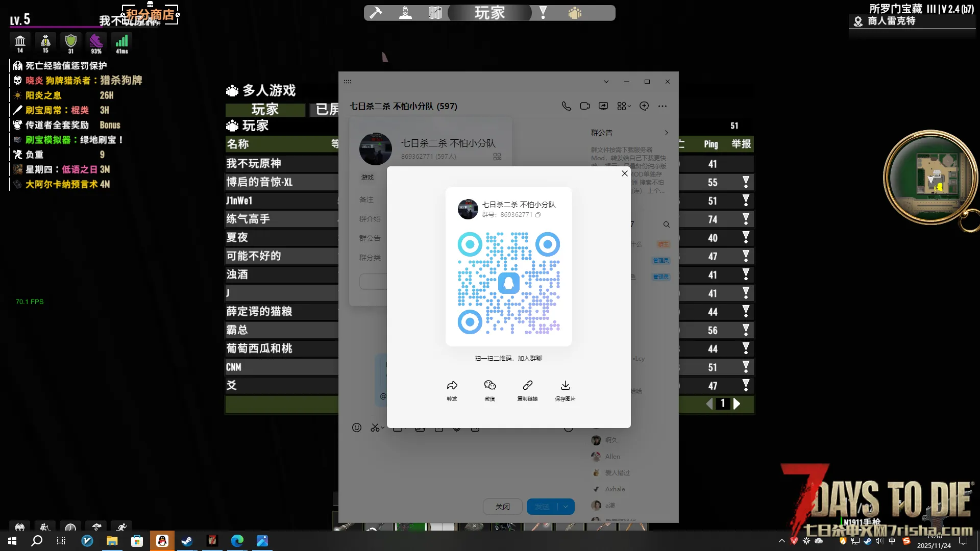Toggle report flag for 博启的音惊-XL
980x551 pixels.
click(x=746, y=182)
